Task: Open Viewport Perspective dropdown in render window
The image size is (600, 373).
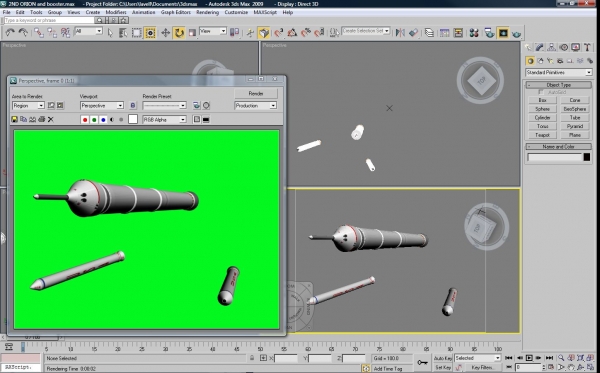Action: (x=102, y=105)
